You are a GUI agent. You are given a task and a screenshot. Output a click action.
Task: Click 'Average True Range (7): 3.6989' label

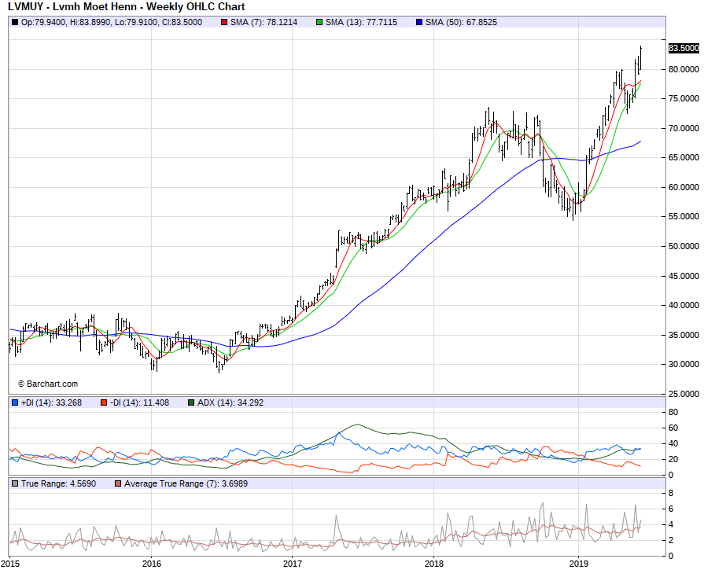[186, 483]
